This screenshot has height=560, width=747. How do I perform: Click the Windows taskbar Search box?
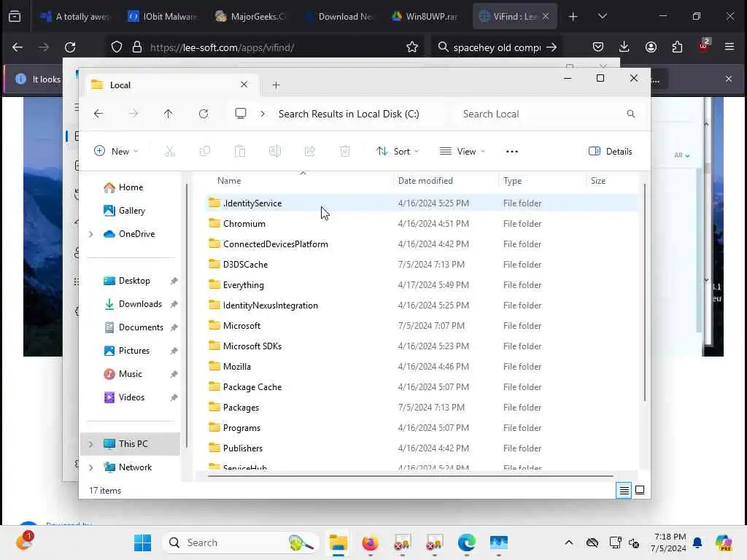tap(241, 542)
